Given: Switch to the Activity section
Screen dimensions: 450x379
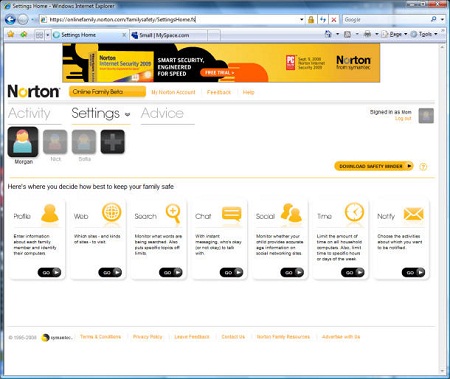Looking at the screenshot, I should pyautogui.click(x=29, y=113).
